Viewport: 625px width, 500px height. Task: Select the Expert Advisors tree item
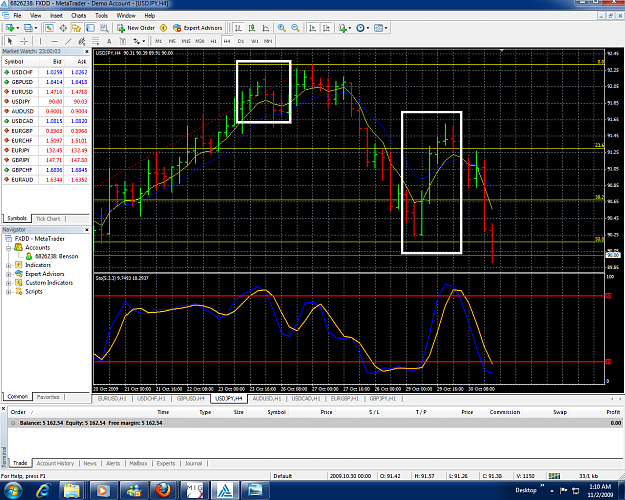pos(45,274)
